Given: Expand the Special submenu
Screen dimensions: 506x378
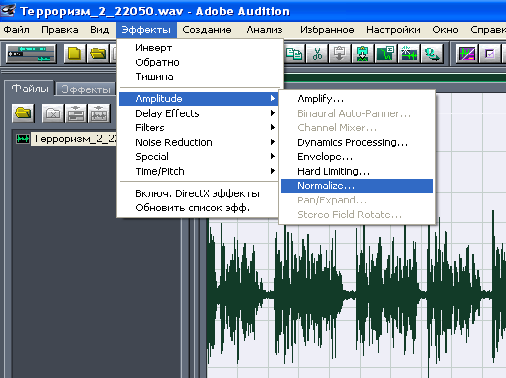Looking at the screenshot, I should 198,157.
